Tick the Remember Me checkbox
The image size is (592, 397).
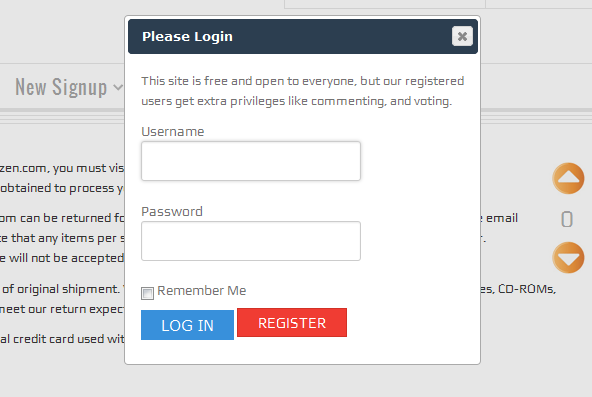[147, 293]
